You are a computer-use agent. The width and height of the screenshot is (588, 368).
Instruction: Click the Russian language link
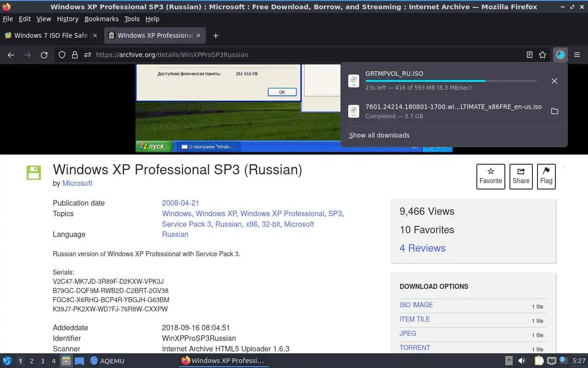point(175,234)
